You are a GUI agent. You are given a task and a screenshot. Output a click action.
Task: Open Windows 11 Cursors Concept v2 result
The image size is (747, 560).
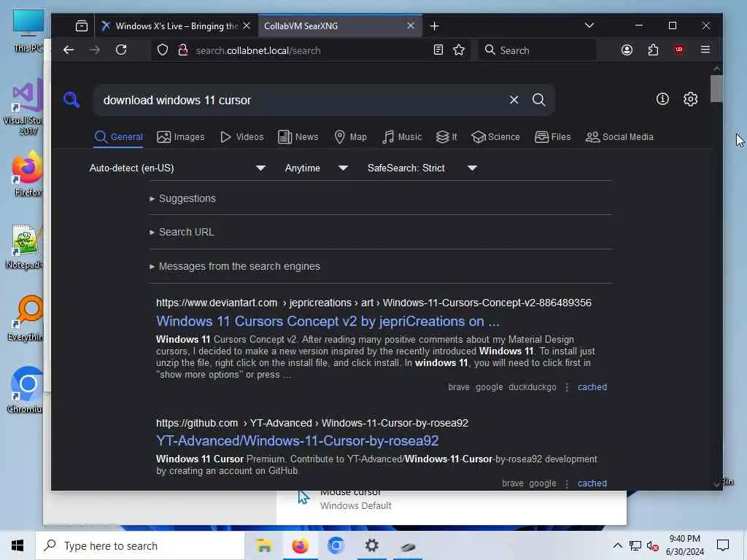click(328, 322)
